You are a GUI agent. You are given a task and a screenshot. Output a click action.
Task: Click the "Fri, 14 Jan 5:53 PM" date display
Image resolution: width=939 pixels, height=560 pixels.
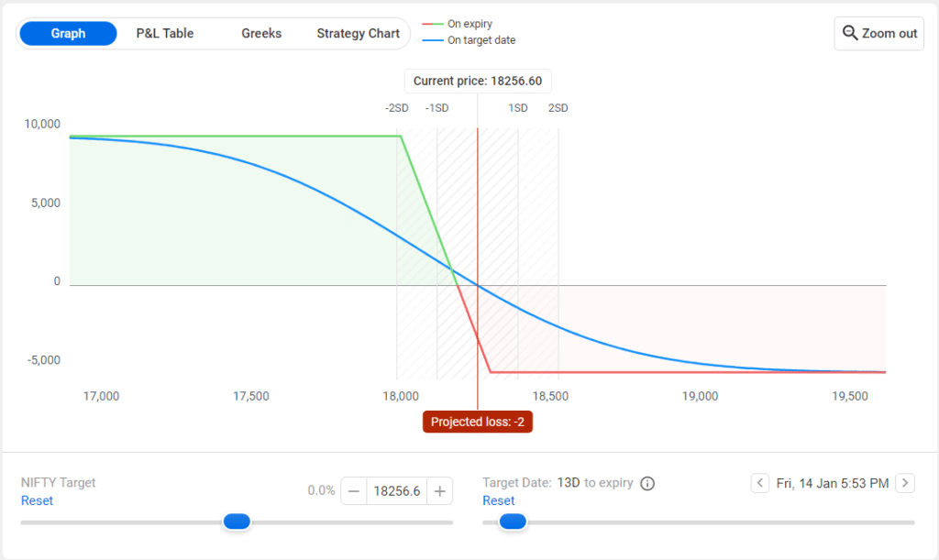pyautogui.click(x=833, y=483)
